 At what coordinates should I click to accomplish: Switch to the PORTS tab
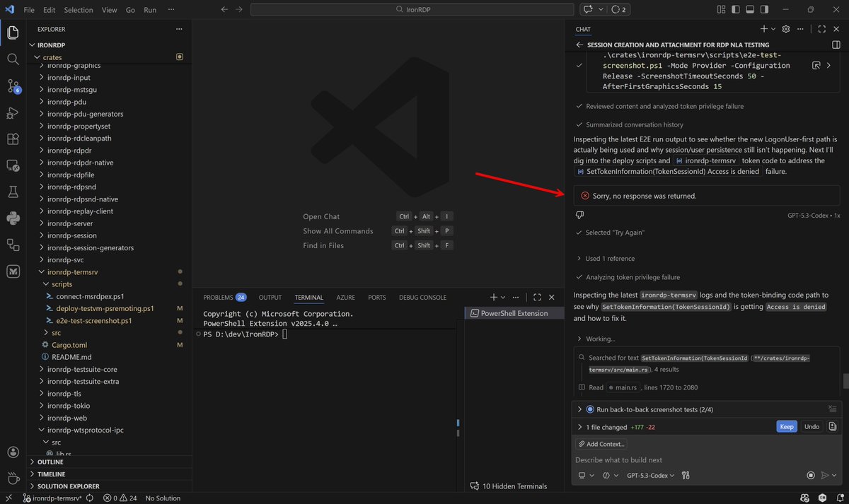click(x=377, y=298)
